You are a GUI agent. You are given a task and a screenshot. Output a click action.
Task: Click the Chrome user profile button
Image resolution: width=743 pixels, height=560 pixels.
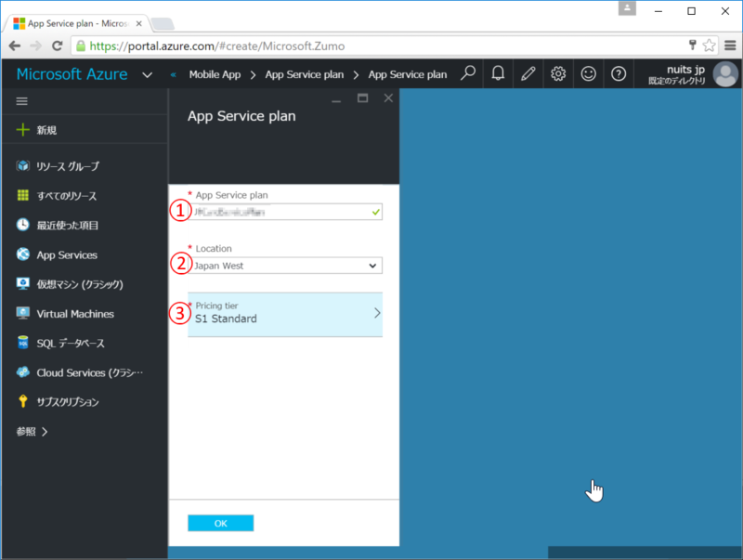(x=627, y=8)
